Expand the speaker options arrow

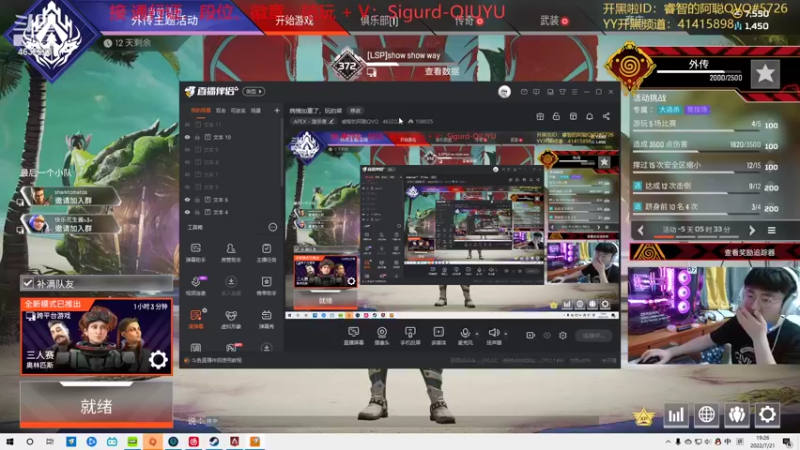(x=506, y=334)
